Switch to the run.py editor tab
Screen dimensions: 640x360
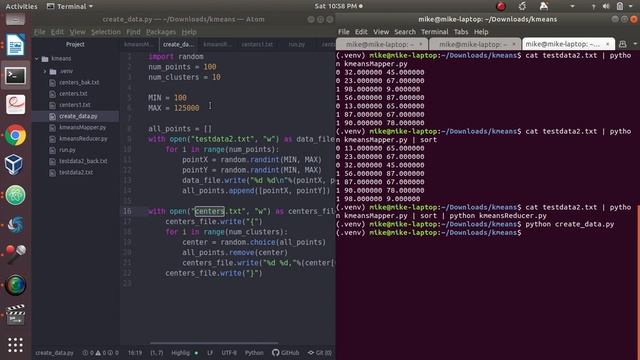[297, 44]
